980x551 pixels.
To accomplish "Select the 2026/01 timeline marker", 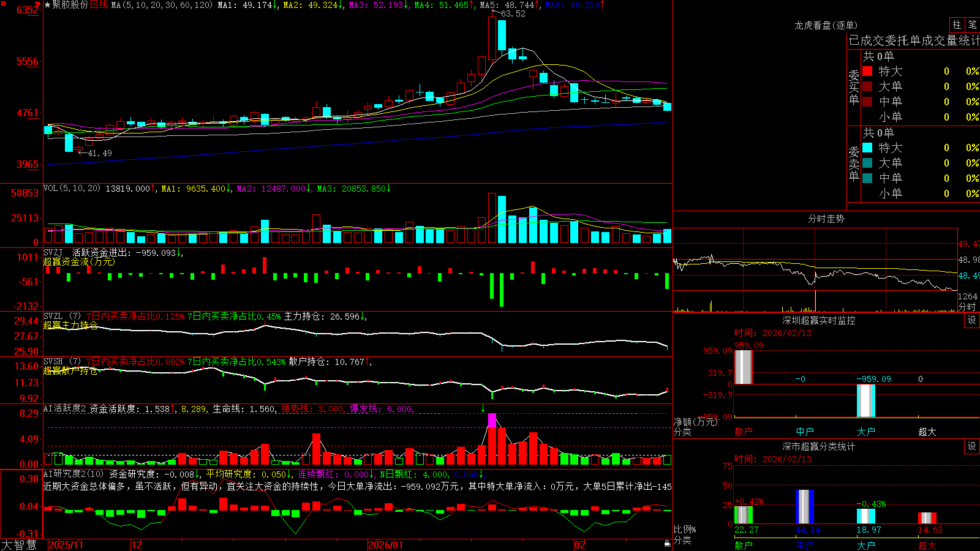I will pyautogui.click(x=385, y=545).
